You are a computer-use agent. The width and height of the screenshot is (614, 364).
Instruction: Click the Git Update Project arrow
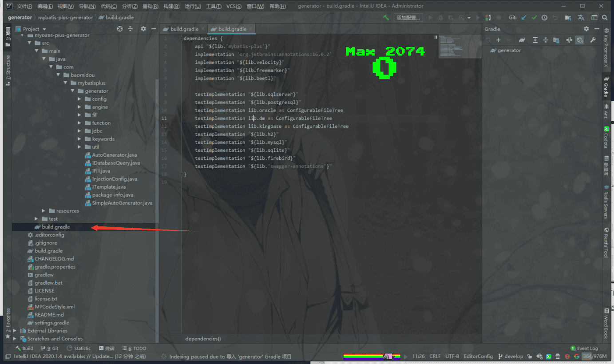(524, 18)
